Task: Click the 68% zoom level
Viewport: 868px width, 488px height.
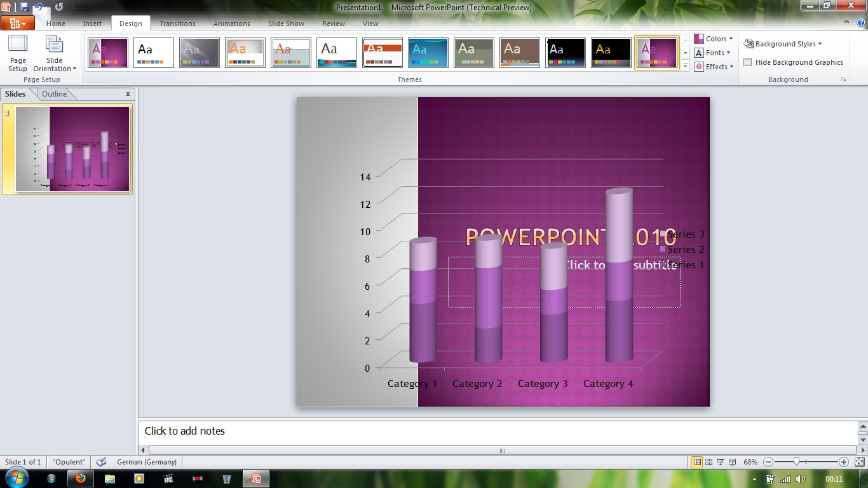Action: pyautogui.click(x=750, y=462)
